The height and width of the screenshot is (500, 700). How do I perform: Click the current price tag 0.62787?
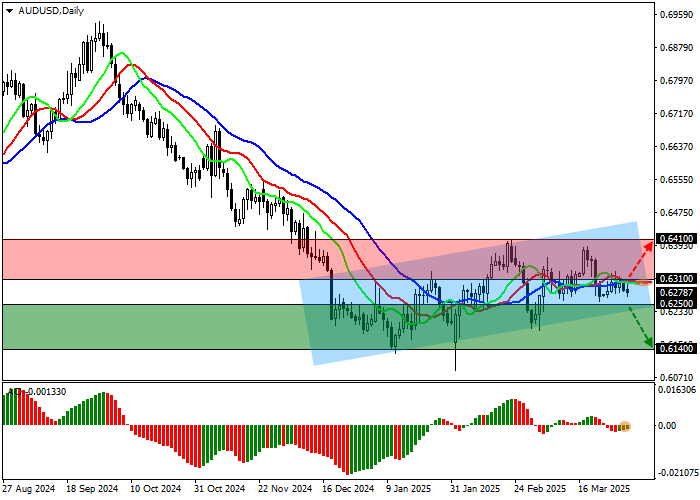(676, 292)
